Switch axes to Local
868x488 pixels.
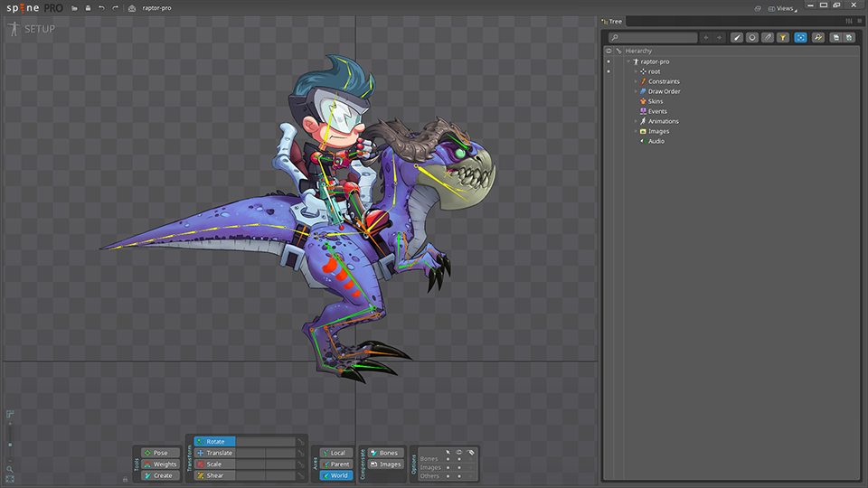click(x=336, y=453)
